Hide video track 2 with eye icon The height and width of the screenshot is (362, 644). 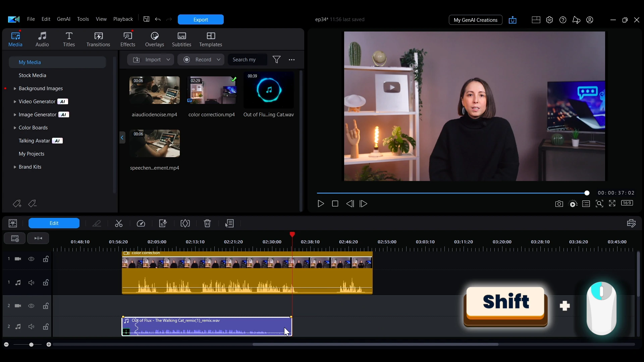(x=31, y=306)
